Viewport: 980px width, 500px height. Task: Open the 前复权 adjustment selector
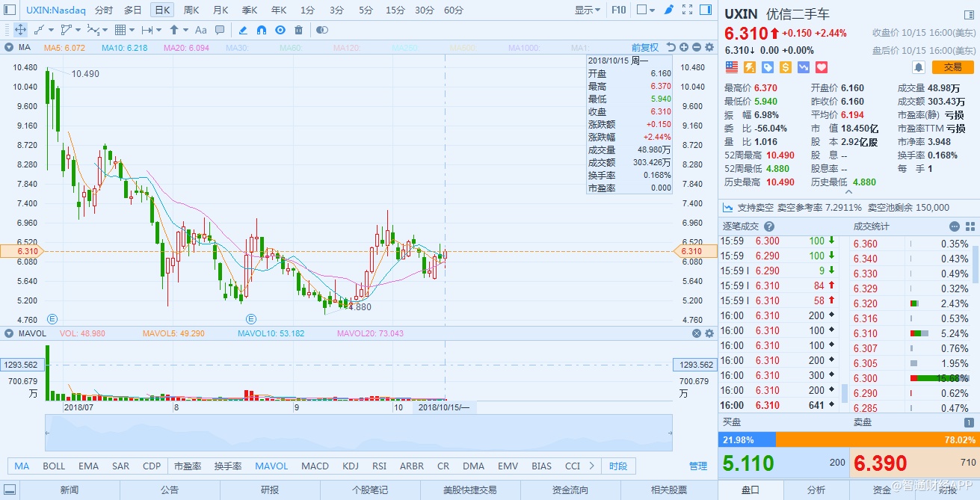point(645,47)
